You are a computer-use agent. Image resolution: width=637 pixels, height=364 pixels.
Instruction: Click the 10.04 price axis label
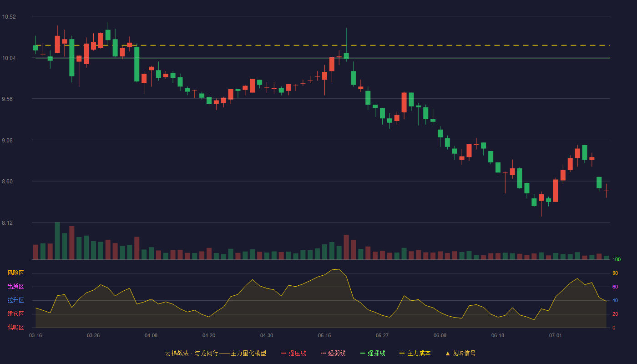coord(9,58)
